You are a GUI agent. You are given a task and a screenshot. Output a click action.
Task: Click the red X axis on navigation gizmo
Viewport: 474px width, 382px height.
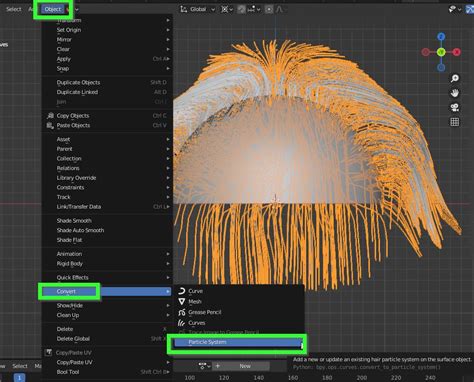click(x=457, y=52)
